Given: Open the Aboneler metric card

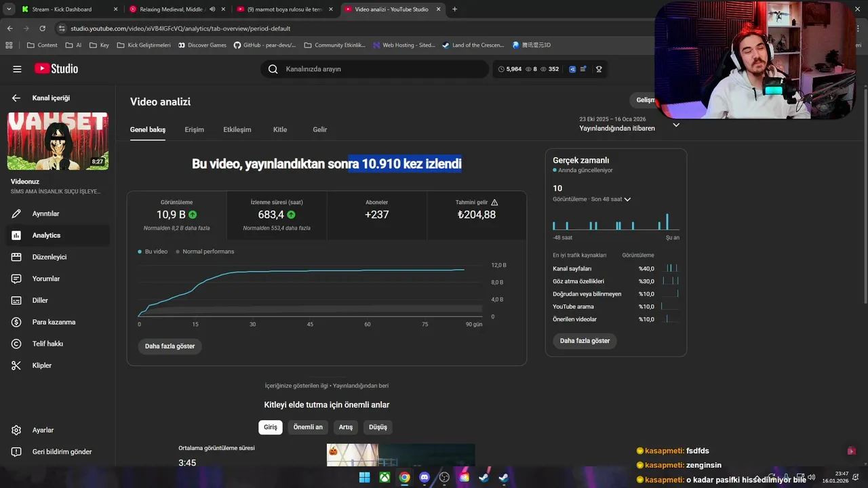Looking at the screenshot, I should point(376,216).
